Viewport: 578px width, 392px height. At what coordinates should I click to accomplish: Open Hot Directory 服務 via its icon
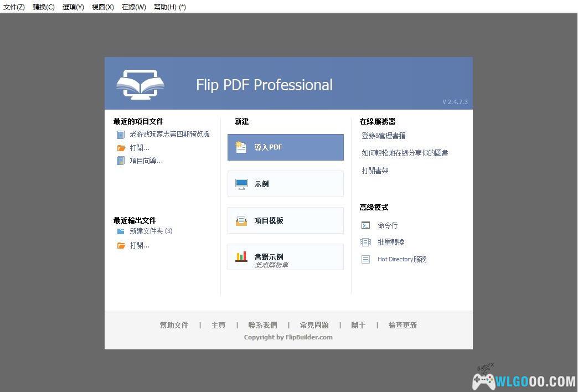pyautogui.click(x=366, y=259)
